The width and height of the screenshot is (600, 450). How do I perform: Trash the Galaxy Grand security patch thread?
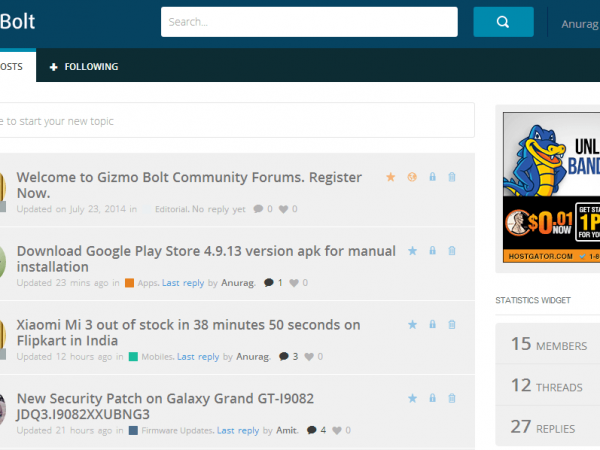tap(452, 398)
